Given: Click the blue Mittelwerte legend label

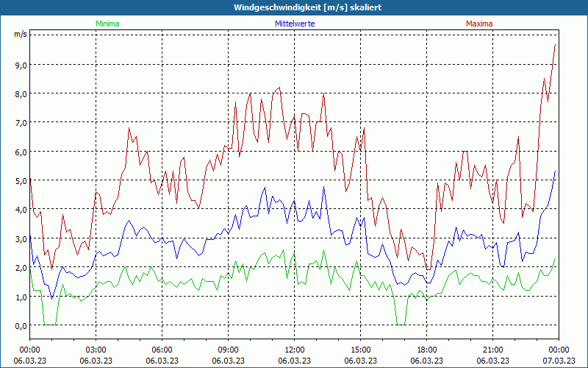Looking at the screenshot, I should point(295,24).
